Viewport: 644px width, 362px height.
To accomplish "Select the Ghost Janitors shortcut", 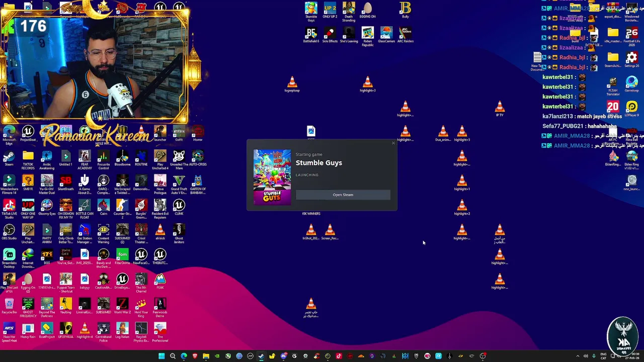I will pyautogui.click(x=179, y=234).
